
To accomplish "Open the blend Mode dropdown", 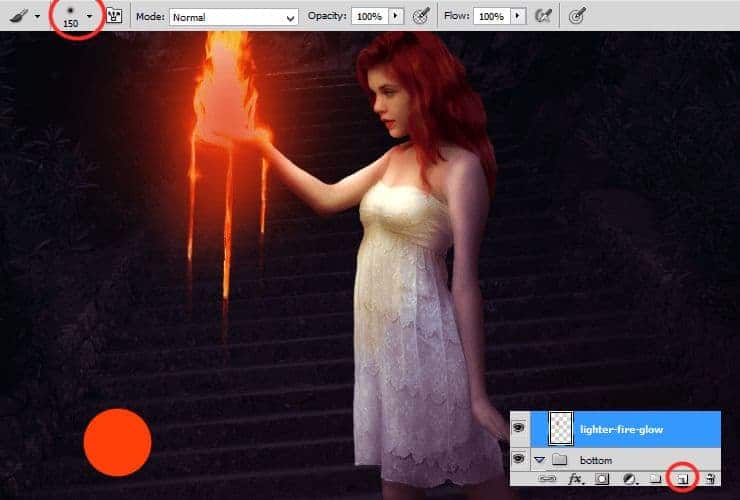I will [234, 17].
